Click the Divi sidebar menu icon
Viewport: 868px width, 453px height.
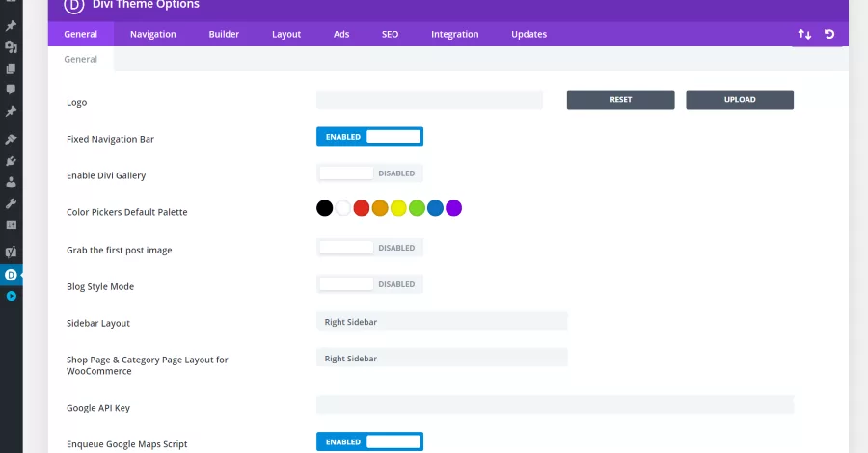(11, 275)
